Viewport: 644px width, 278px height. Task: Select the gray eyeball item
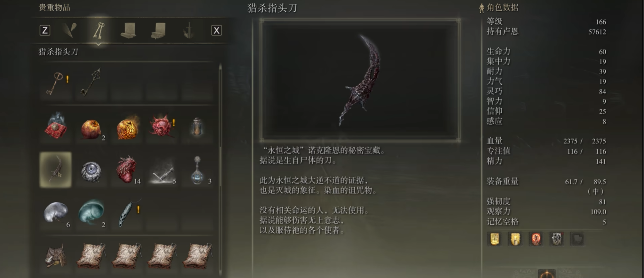[91, 170]
